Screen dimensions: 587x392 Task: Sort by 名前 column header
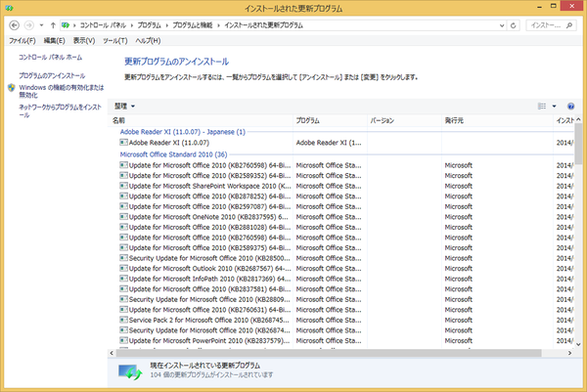coord(201,120)
